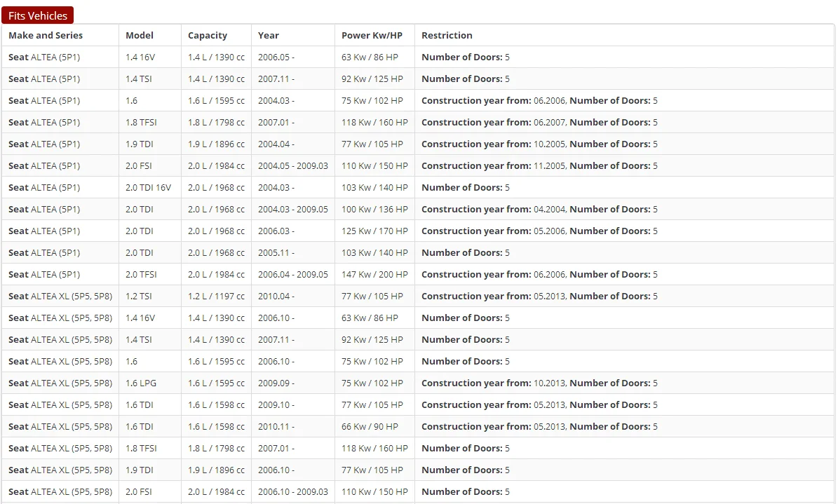Open the Fits Vehicles tab
Viewport: 838px width, 504px height.
(37, 15)
